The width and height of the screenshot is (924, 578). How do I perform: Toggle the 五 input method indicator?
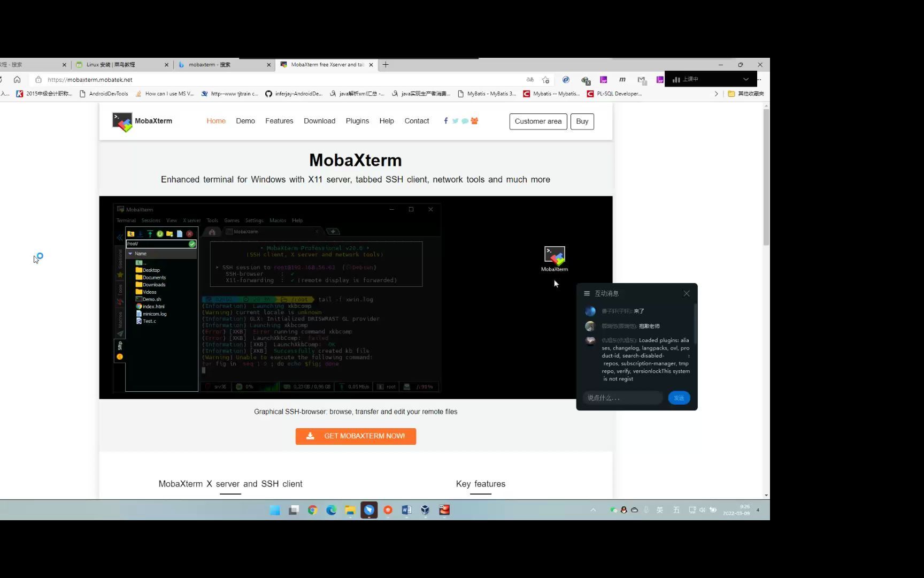point(676,510)
